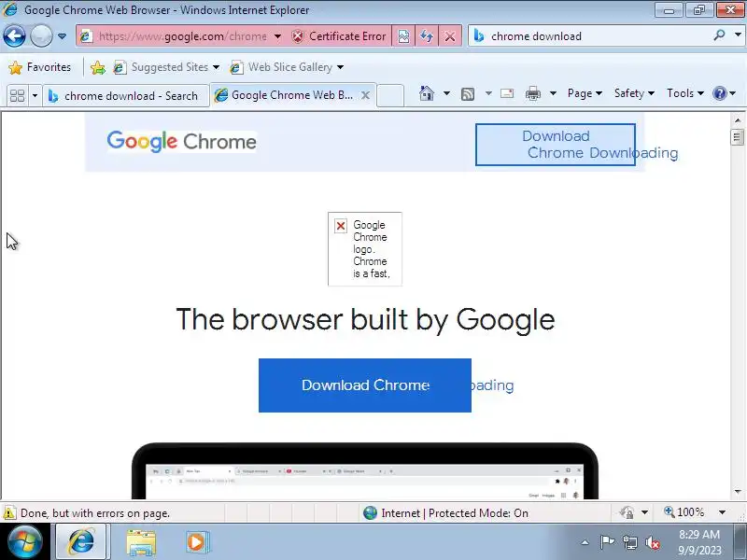Click the Google Chrome logo header

point(181,142)
